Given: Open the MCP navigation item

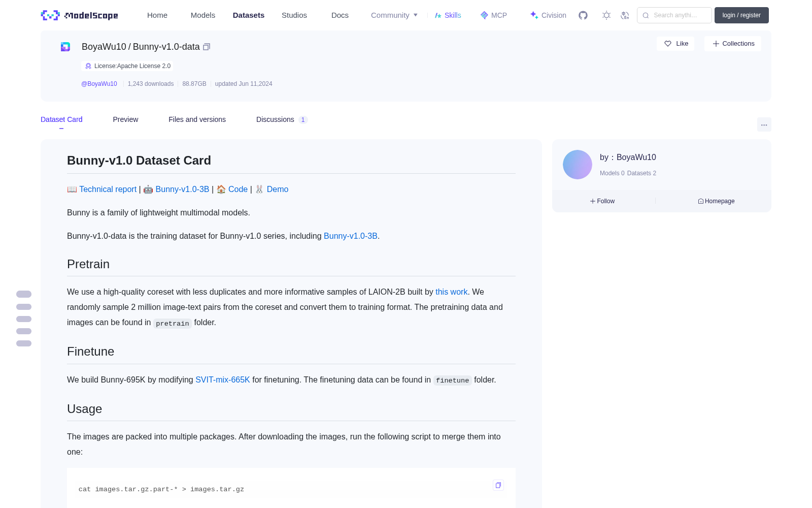Looking at the screenshot, I should coord(494,15).
